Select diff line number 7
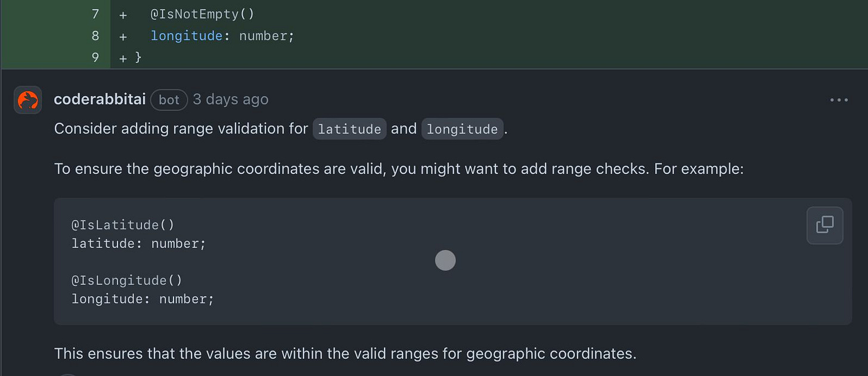The image size is (868, 376). [x=95, y=14]
